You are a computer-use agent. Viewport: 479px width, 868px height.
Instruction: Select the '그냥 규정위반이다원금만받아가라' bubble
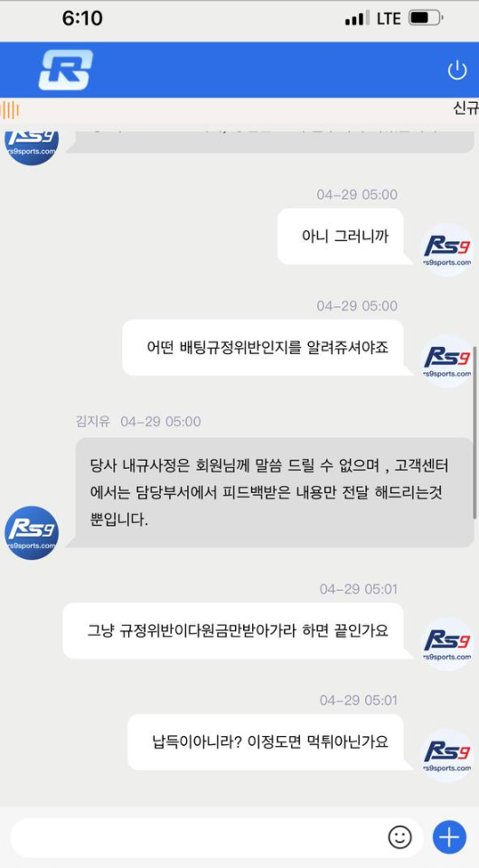click(x=233, y=630)
